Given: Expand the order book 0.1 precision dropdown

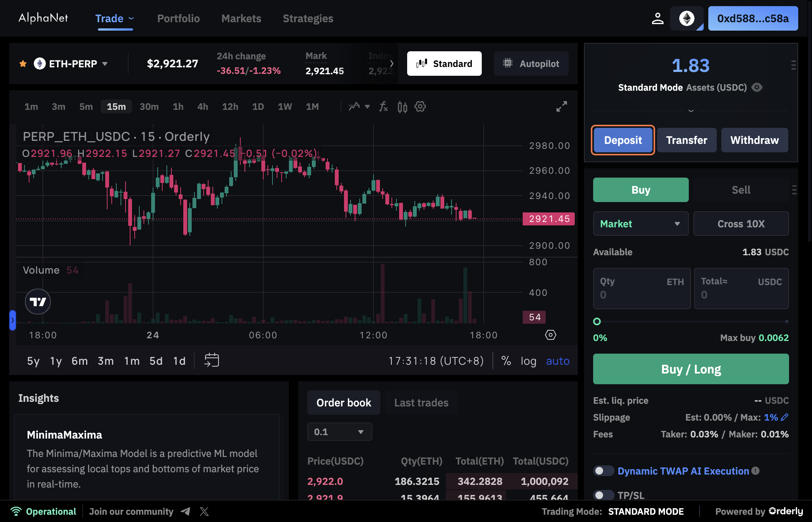Looking at the screenshot, I should coord(339,432).
